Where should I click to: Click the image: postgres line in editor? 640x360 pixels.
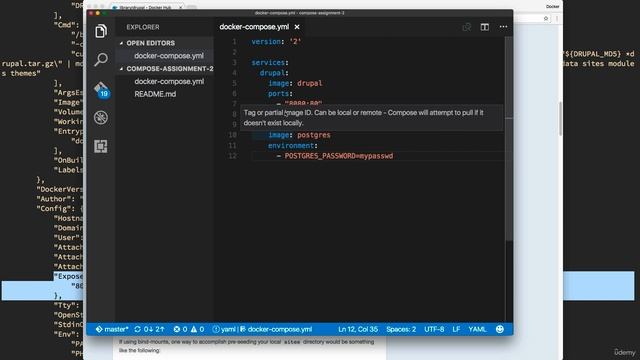pos(299,135)
